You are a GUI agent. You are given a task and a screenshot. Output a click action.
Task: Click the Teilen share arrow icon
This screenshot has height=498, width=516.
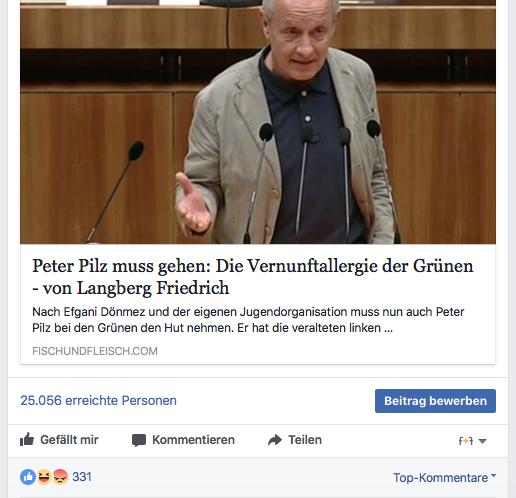tap(275, 440)
